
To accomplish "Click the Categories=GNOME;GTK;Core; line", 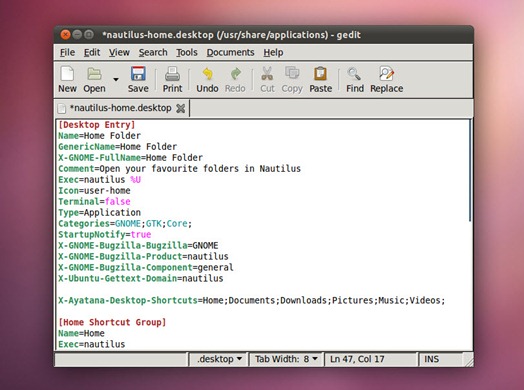I will pyautogui.click(x=125, y=224).
